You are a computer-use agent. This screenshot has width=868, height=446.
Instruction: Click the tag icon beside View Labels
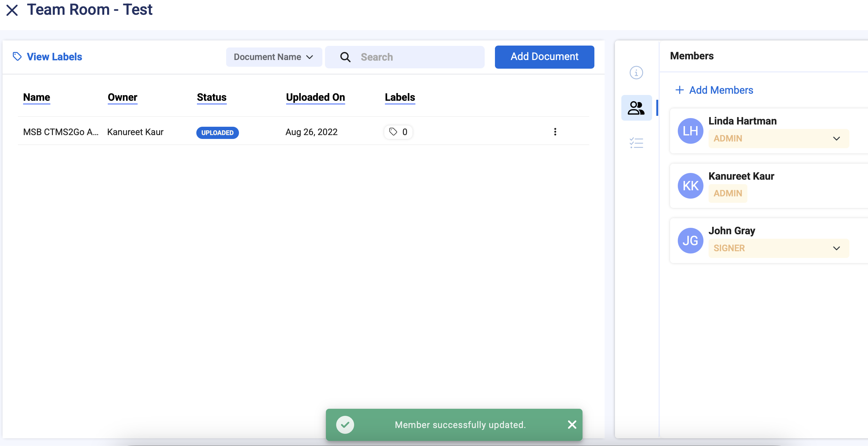coord(17,56)
